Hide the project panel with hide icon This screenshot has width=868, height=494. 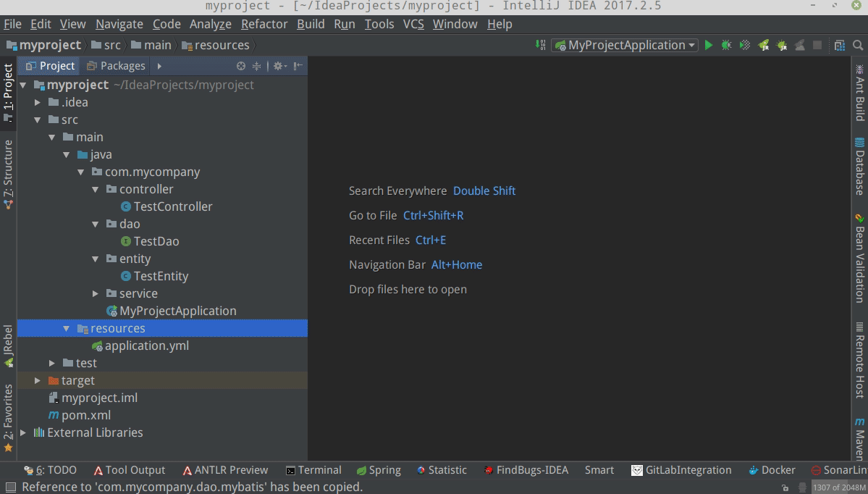point(298,66)
